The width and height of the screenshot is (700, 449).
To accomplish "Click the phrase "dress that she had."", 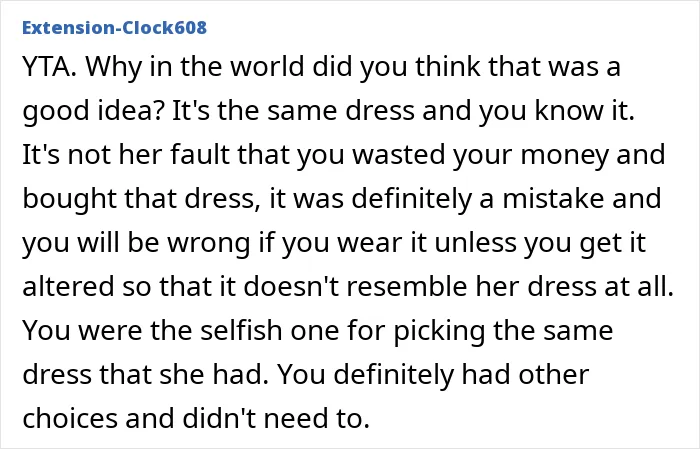I will point(146,374).
